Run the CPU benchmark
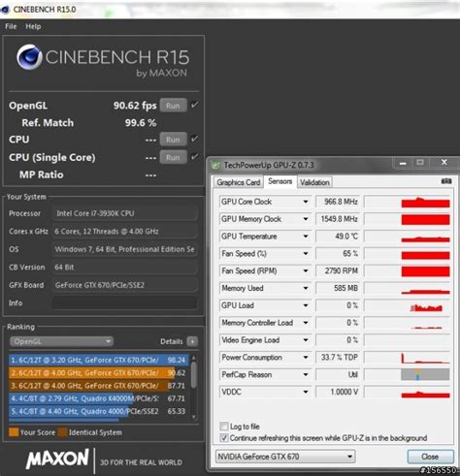 [173, 140]
